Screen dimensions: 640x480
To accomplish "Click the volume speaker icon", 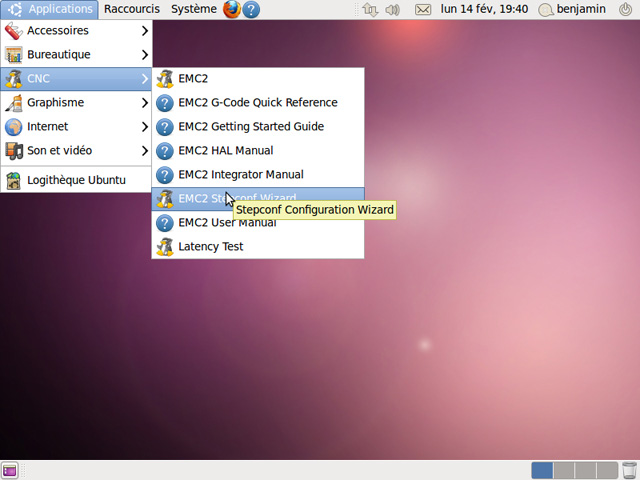I will pyautogui.click(x=392, y=9).
